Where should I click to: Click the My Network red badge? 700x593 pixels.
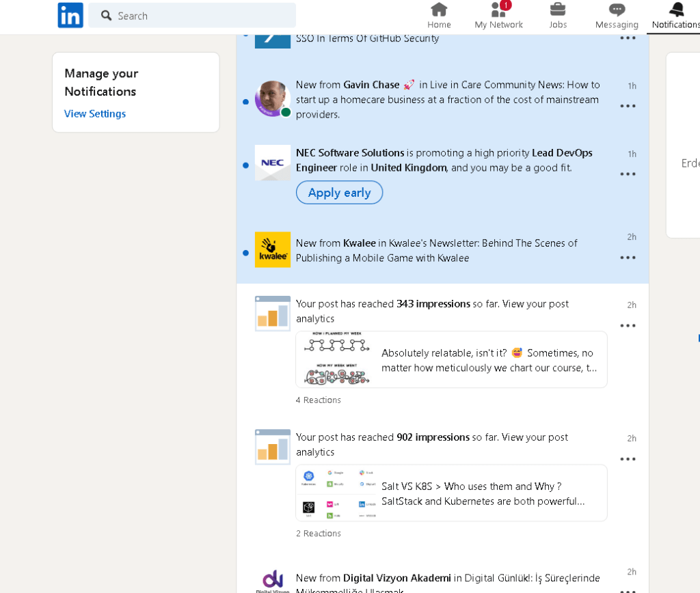505,5
